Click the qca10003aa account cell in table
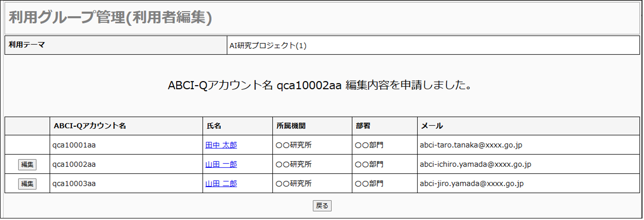644x220 pixels. (x=74, y=184)
